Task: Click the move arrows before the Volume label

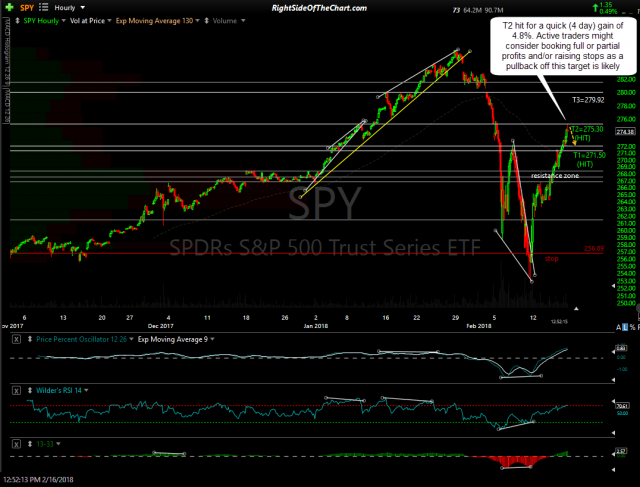Action: 207,21
